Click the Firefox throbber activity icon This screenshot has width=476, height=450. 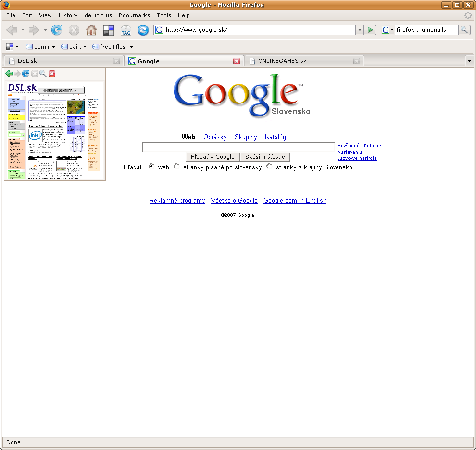point(468,15)
